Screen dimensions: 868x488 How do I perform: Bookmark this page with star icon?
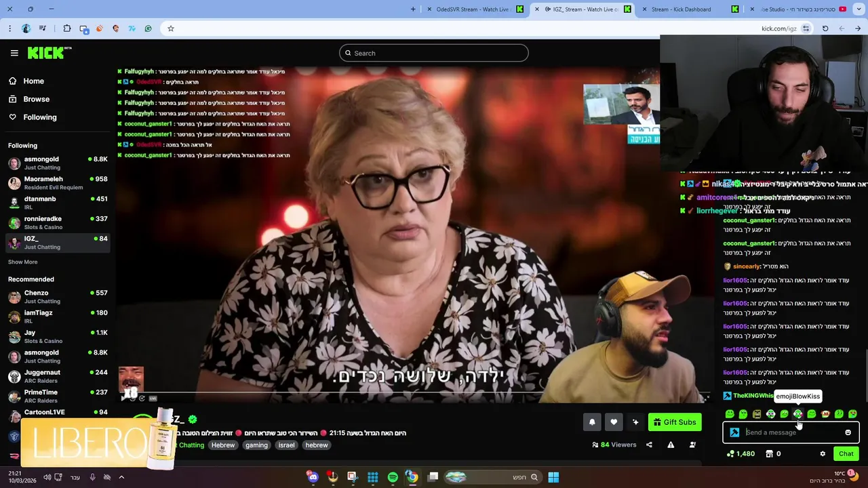171,28
